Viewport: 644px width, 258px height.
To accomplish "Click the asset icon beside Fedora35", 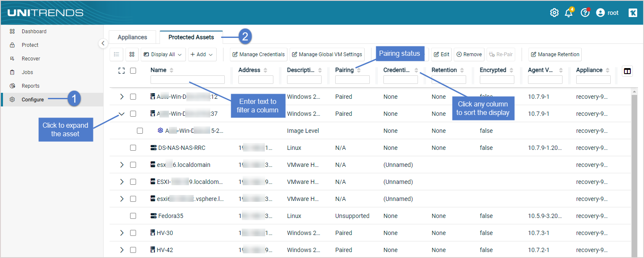I will tap(154, 216).
